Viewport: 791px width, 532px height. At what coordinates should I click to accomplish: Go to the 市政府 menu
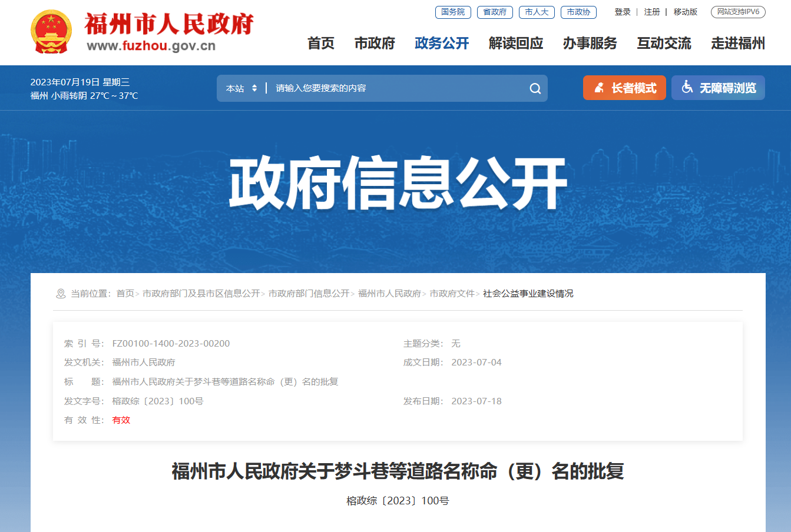click(375, 43)
